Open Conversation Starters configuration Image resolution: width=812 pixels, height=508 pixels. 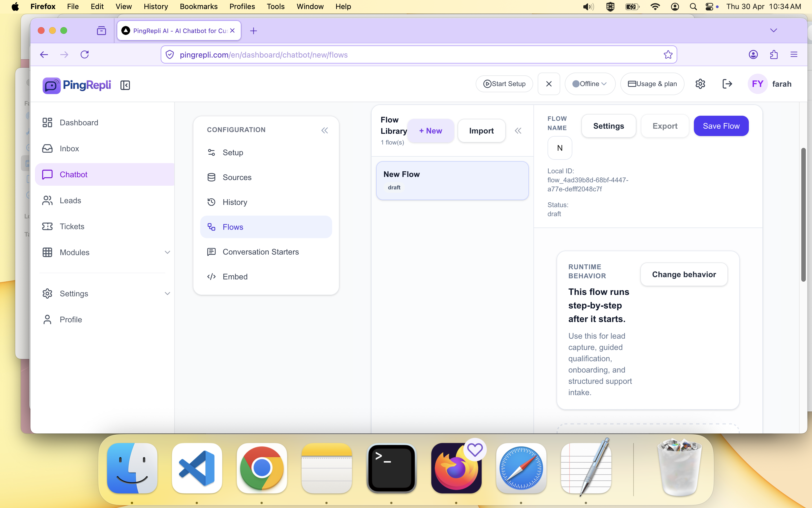coord(266,252)
